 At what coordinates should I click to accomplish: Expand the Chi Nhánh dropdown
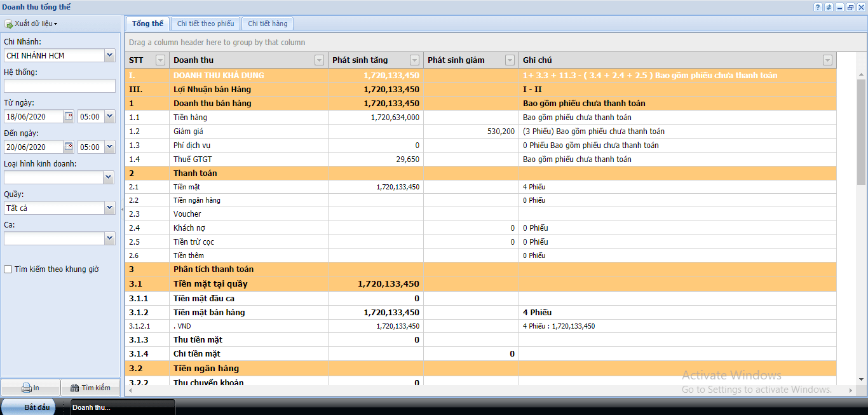tap(109, 55)
